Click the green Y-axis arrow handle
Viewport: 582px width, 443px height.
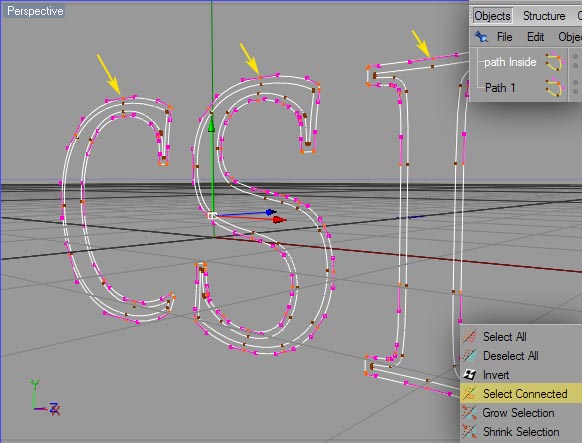(211, 125)
